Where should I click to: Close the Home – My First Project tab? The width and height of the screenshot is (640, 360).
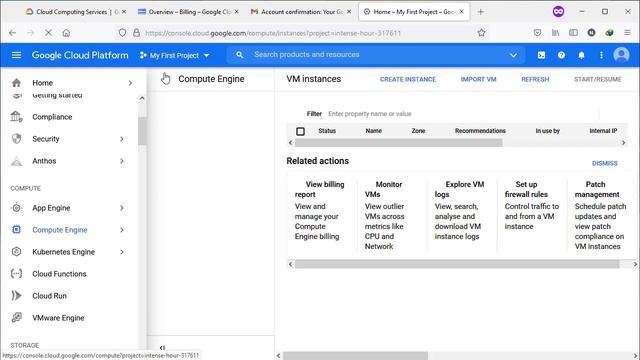click(461, 12)
